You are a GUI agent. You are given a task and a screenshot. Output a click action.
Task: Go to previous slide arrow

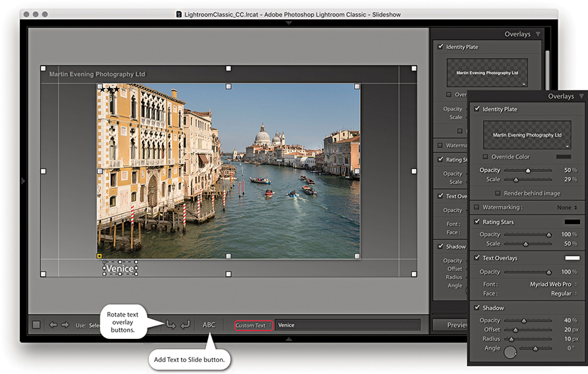click(x=54, y=324)
